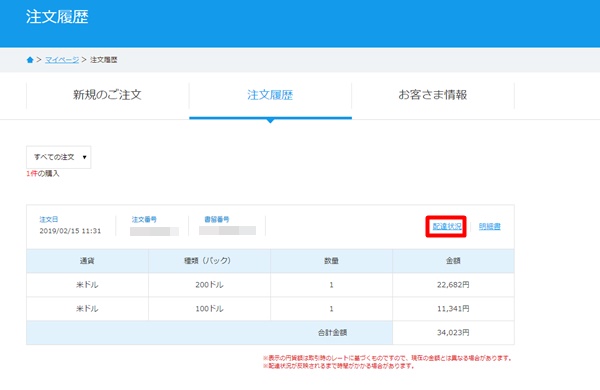Click the 注文日 label

point(49,219)
